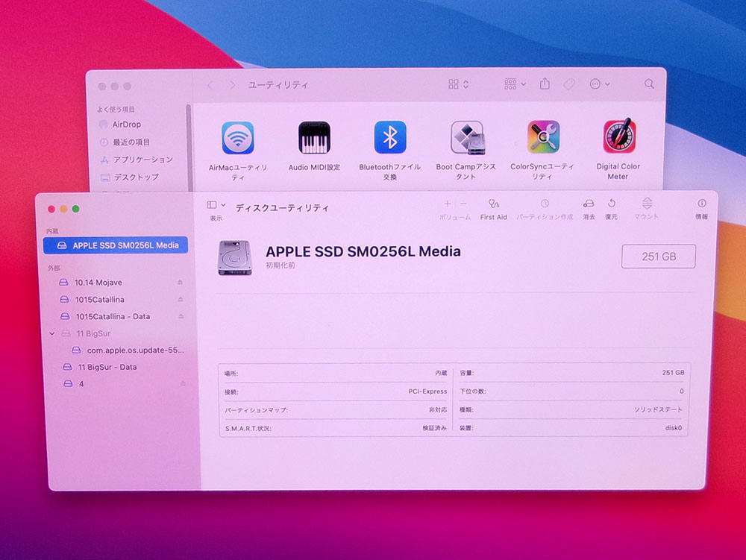Open Boot Camp Assistant icon in Finder

pos(467,137)
